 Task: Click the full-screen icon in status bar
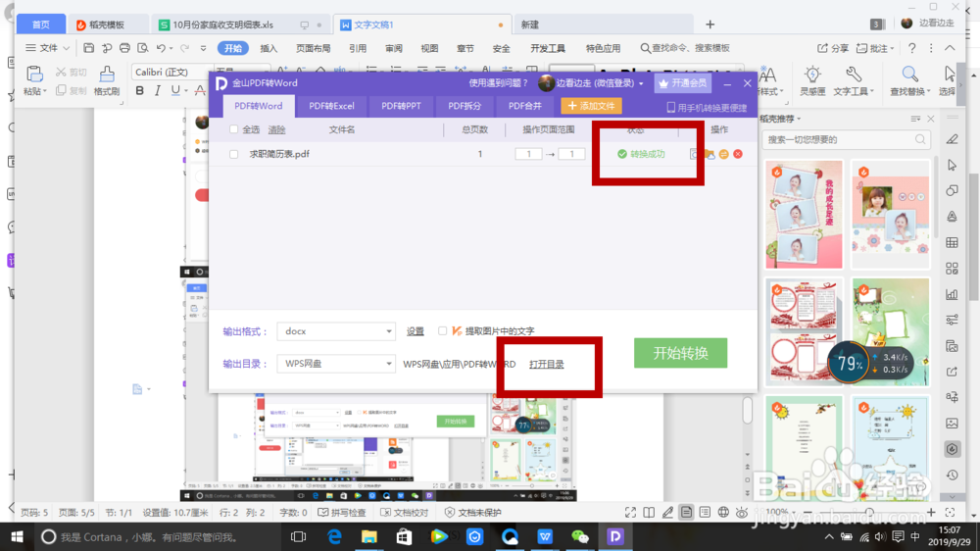630,512
